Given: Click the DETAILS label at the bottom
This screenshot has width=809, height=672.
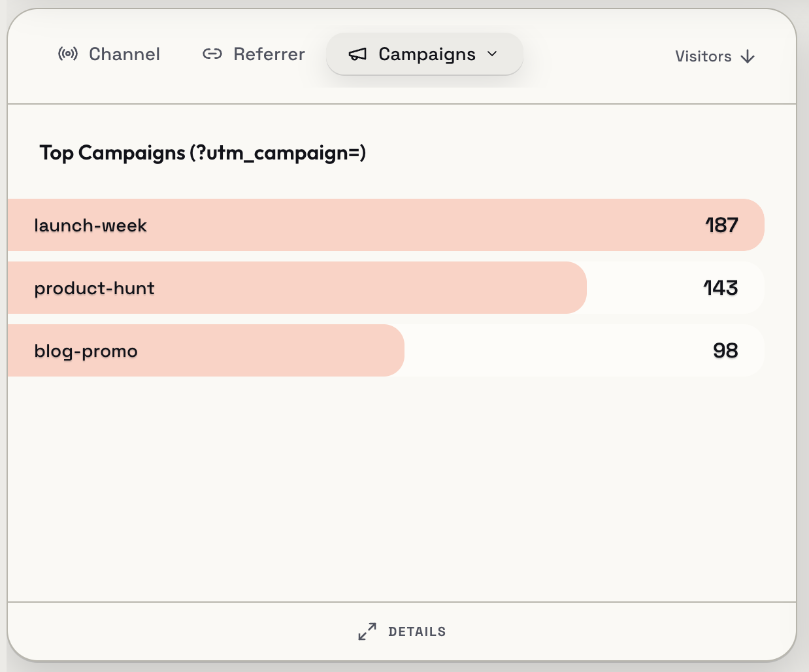Looking at the screenshot, I should coord(417,631).
